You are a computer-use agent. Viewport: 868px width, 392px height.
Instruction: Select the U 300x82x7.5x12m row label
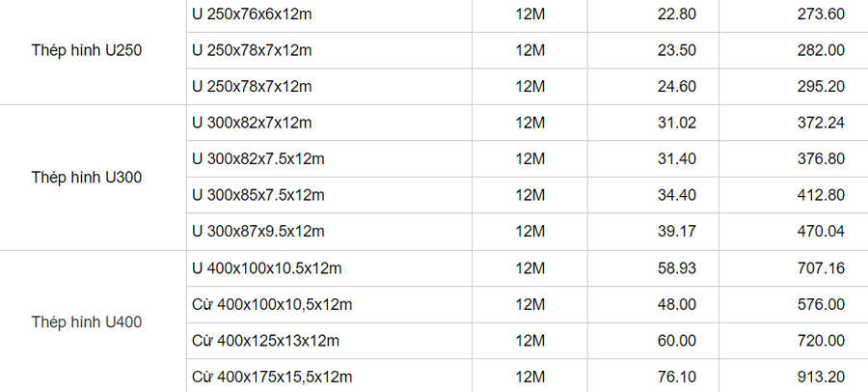[x=258, y=159]
